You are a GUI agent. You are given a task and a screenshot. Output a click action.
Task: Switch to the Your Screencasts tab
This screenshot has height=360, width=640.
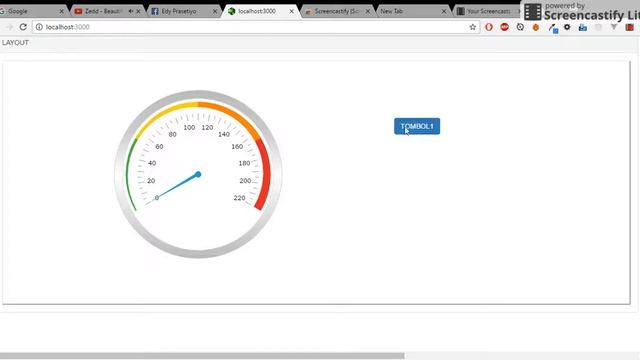point(486,11)
